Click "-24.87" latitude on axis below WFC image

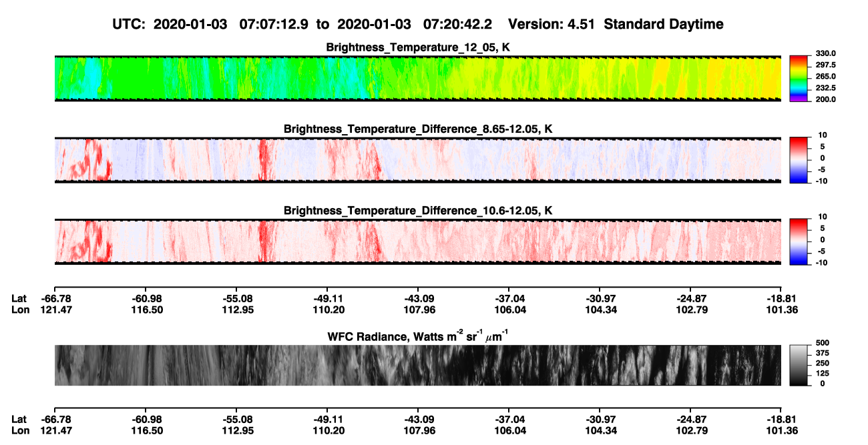690,419
